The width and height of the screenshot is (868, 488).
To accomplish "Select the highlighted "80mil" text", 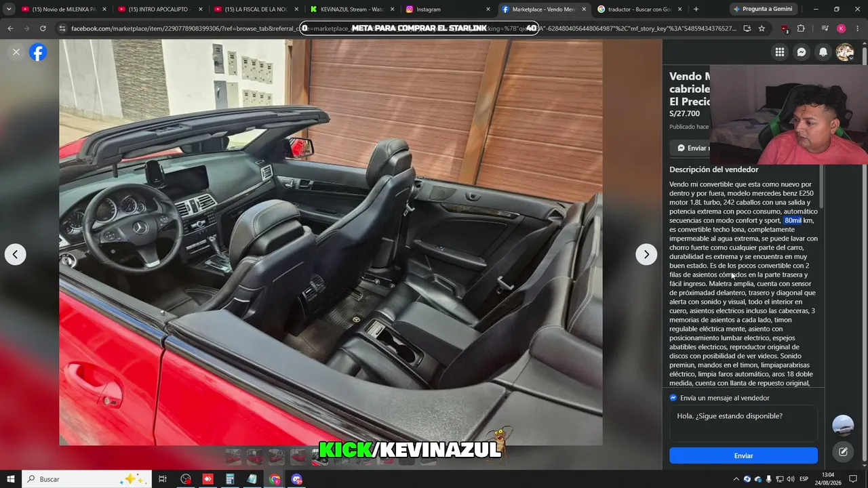I will tap(793, 220).
